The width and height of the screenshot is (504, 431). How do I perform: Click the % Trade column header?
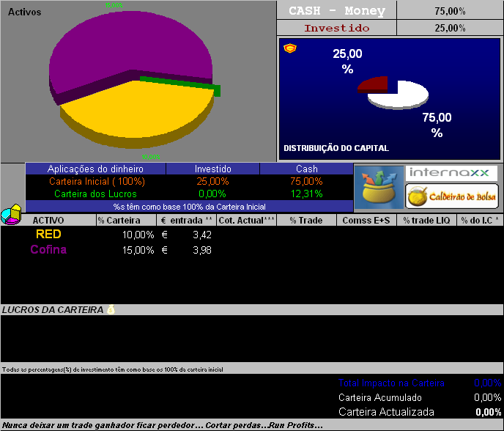[306, 221]
